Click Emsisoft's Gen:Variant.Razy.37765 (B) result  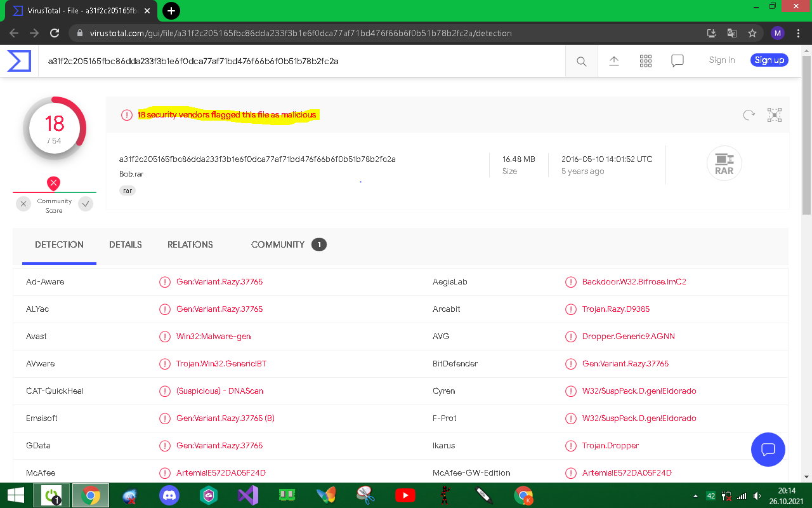pos(225,418)
